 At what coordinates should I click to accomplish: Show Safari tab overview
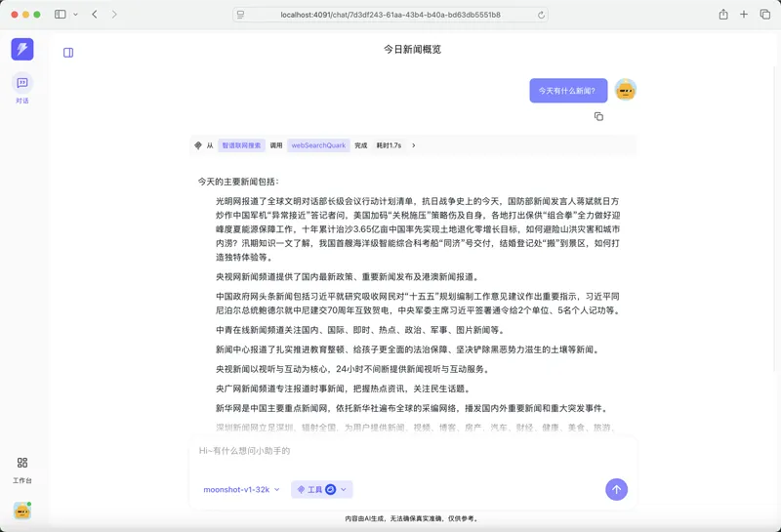pos(764,15)
